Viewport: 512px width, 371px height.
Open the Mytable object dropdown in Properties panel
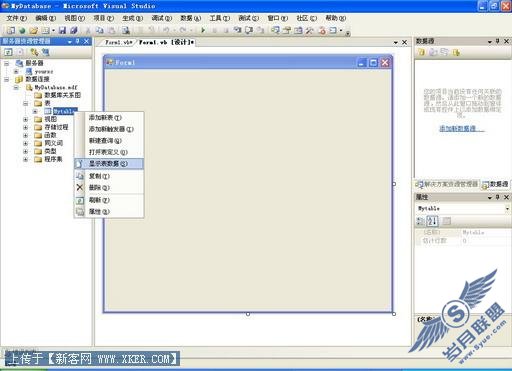click(x=507, y=209)
